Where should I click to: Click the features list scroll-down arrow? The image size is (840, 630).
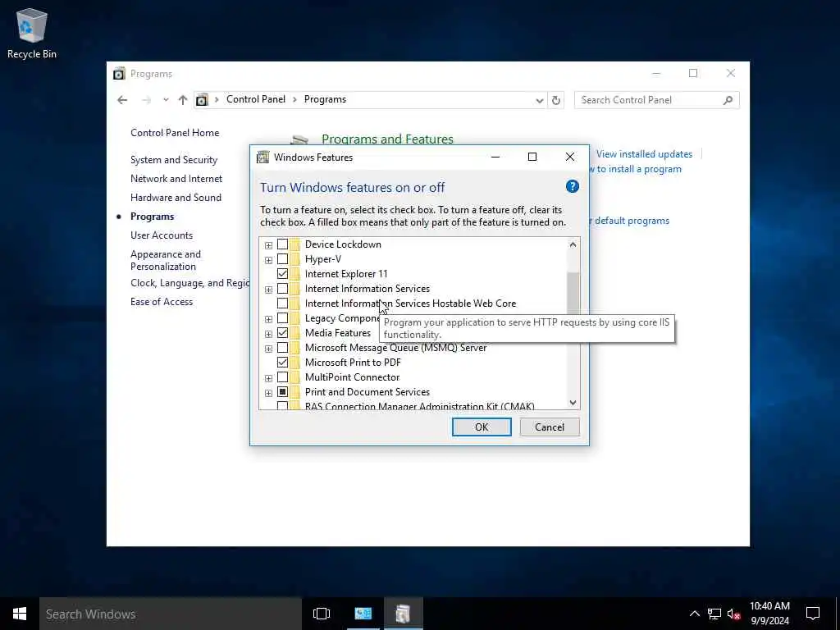pyautogui.click(x=573, y=403)
